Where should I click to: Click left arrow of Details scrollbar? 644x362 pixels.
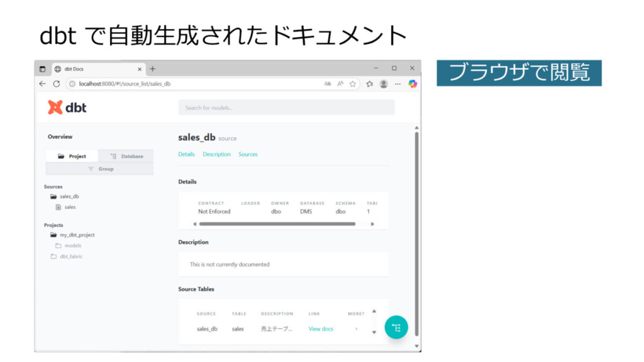[x=195, y=224]
